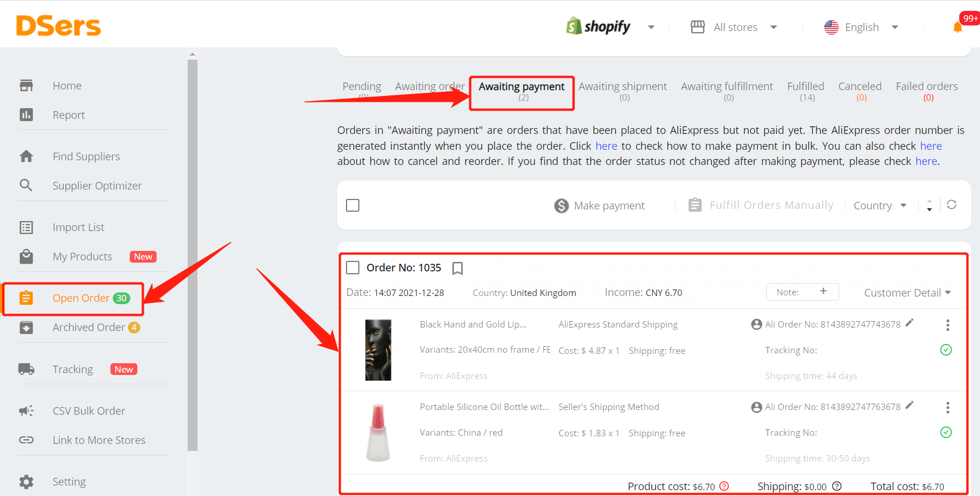Open the Canceled tab
980x496 pixels.
coord(860,91)
